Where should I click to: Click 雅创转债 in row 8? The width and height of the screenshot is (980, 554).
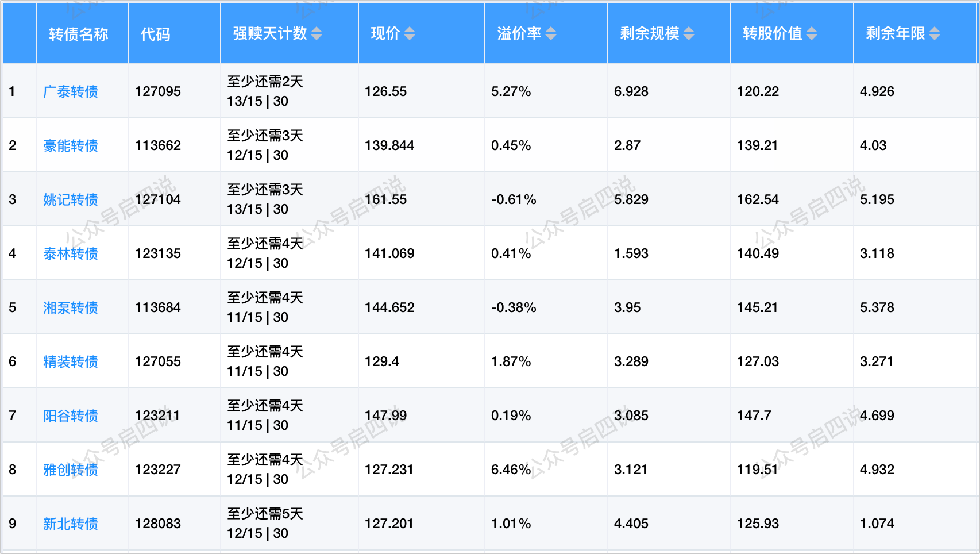click(x=71, y=470)
